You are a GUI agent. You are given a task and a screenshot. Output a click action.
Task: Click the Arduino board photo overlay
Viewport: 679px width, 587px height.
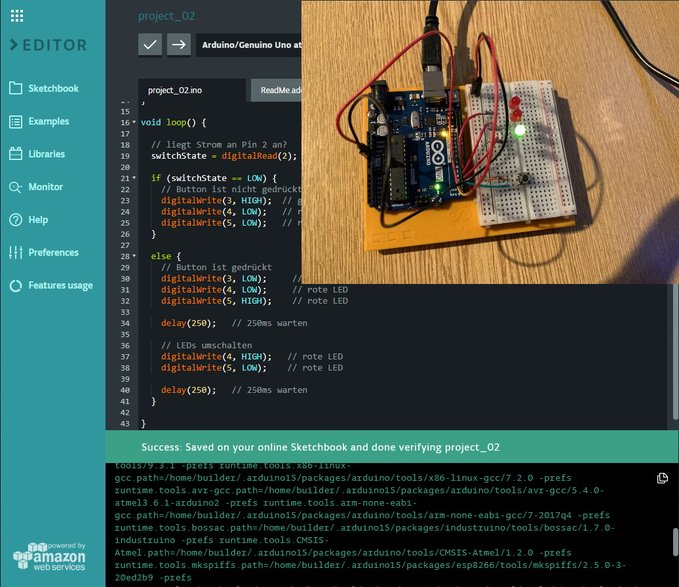pyautogui.click(x=490, y=142)
